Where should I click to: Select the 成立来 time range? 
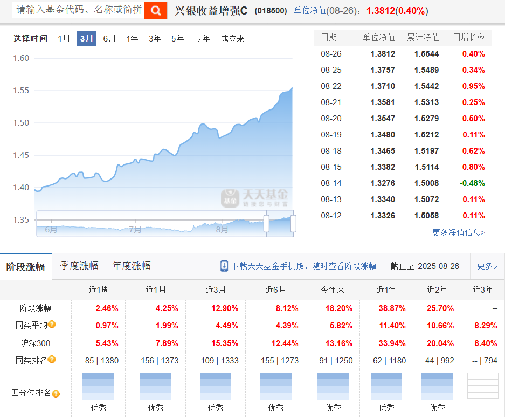pyautogui.click(x=232, y=38)
